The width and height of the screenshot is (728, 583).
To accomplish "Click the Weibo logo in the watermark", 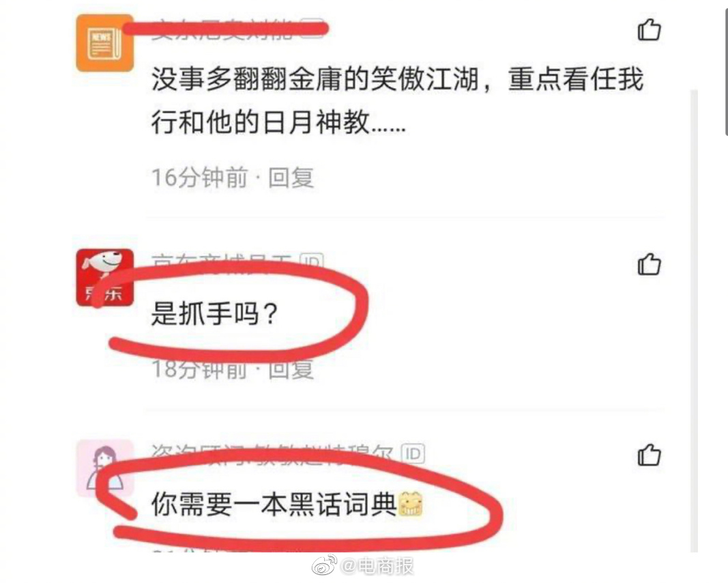I will click(x=324, y=565).
